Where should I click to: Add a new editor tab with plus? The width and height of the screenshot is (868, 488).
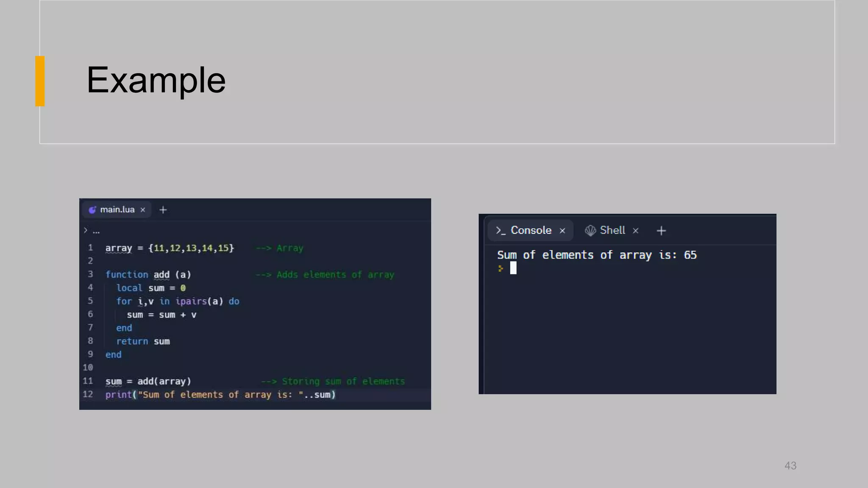pos(163,210)
